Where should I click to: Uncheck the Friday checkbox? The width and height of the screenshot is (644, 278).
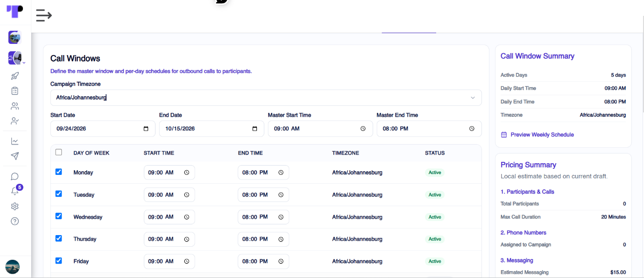click(58, 260)
